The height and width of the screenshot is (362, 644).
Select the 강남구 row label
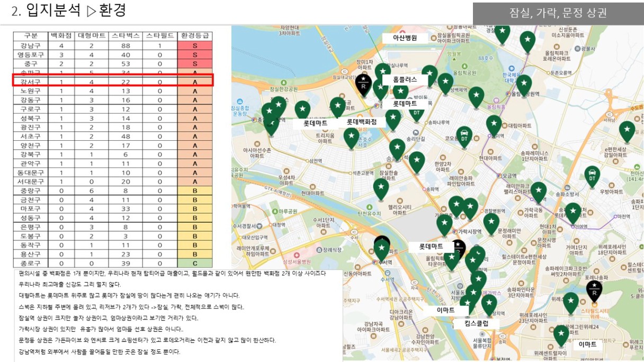click(x=30, y=46)
